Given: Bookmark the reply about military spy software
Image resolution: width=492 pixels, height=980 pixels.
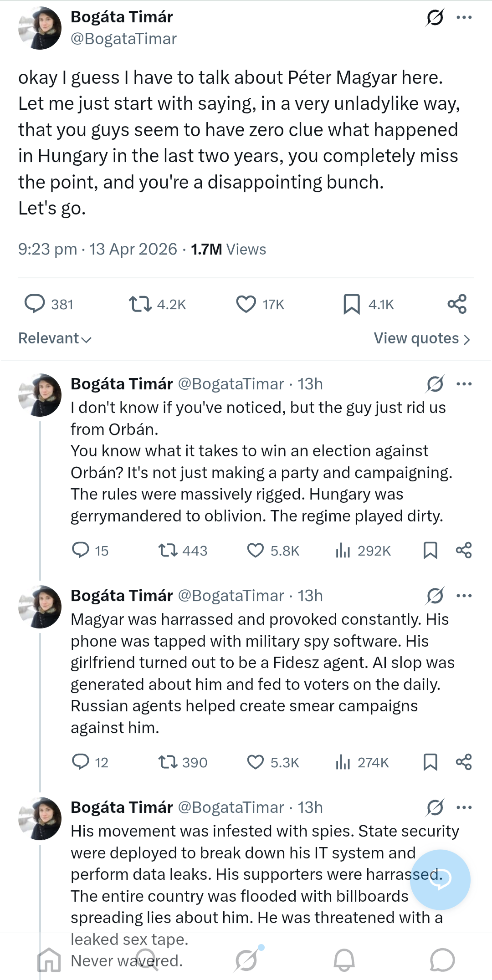Looking at the screenshot, I should 430,762.
